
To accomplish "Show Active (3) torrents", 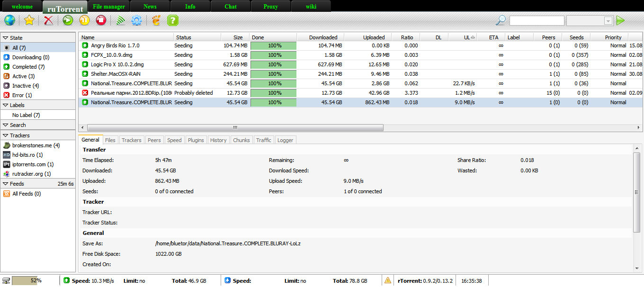I will 38,76.
